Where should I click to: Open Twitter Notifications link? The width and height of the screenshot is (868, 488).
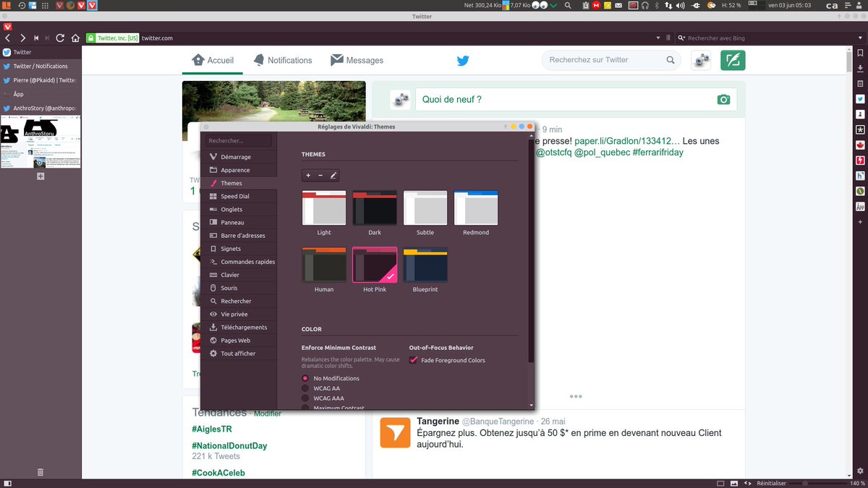[x=282, y=60]
